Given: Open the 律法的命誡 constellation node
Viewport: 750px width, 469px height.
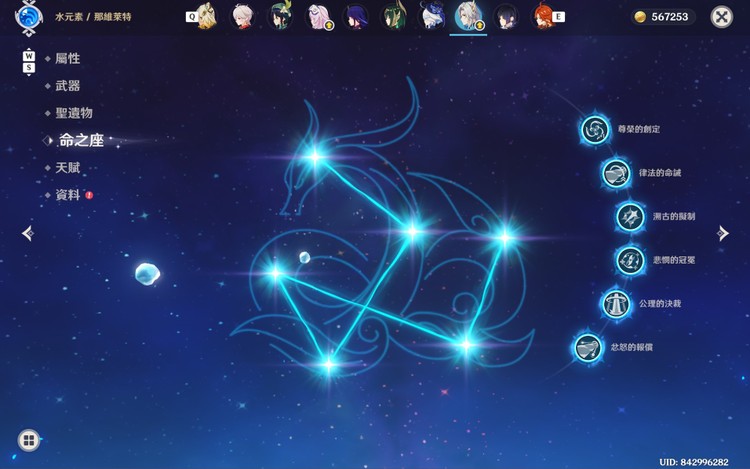Looking at the screenshot, I should 616,173.
